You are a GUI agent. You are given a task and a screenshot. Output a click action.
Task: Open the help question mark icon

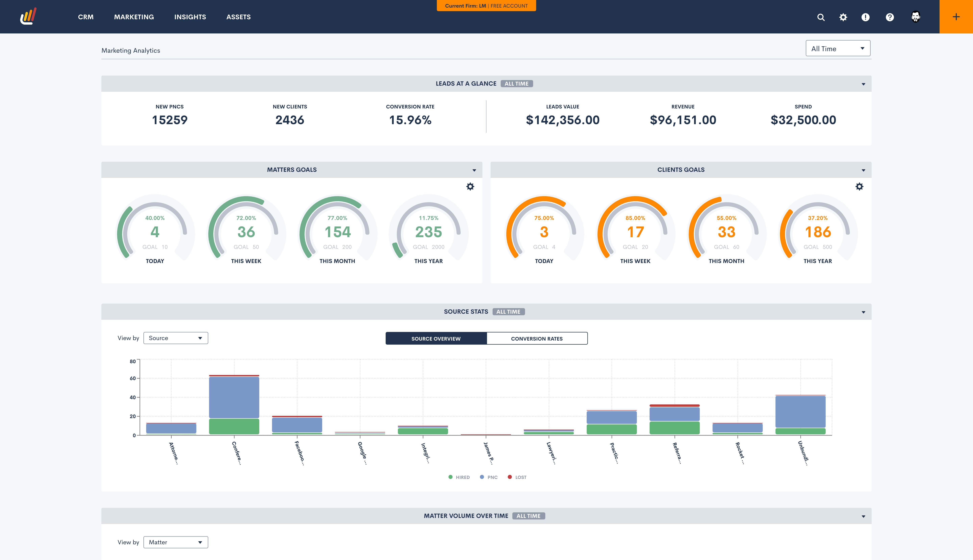point(890,17)
